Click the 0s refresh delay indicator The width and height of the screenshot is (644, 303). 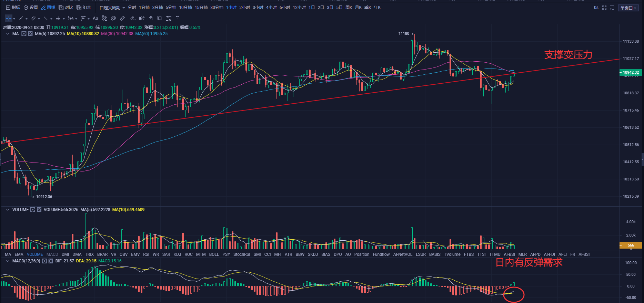click(x=596, y=8)
